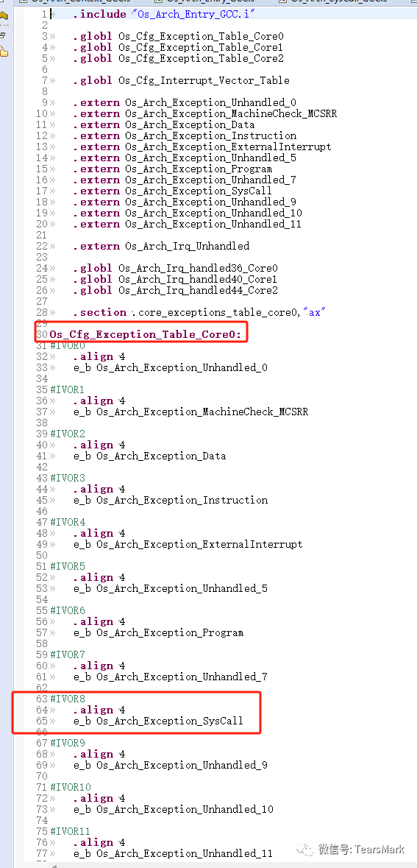Click the Os_Cfg_Exception_Table_Core0: label
The height and width of the screenshot is (868, 417).
click(146, 334)
